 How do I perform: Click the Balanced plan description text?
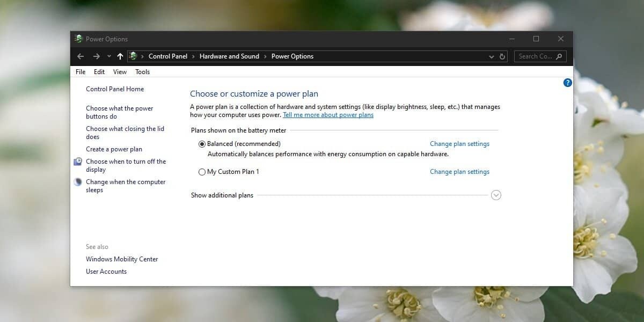328,154
